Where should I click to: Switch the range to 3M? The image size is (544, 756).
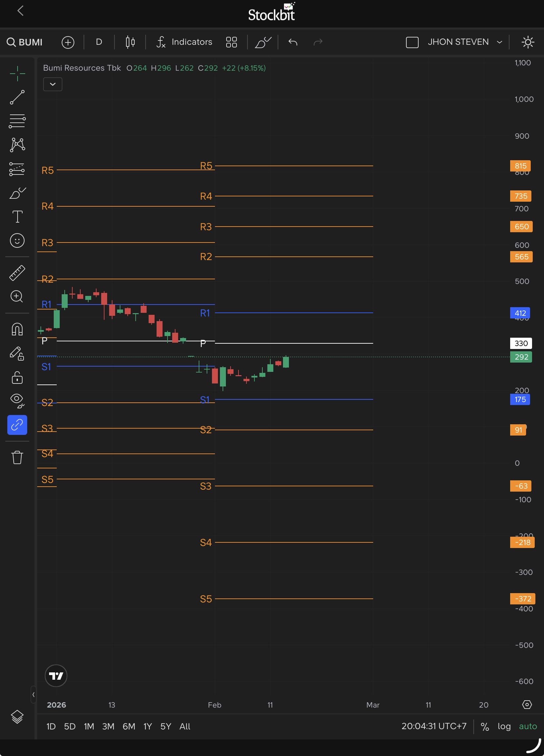pyautogui.click(x=108, y=726)
